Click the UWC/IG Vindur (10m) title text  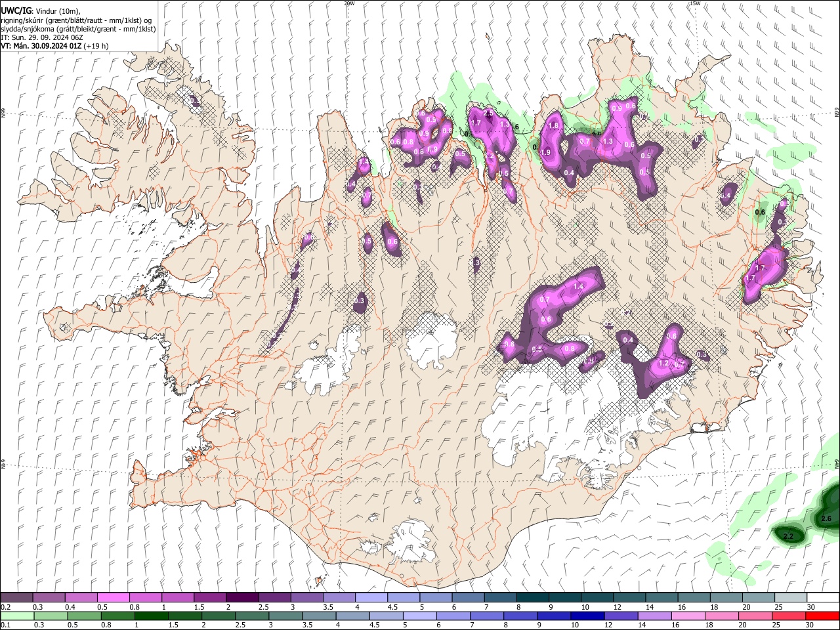[41, 10]
